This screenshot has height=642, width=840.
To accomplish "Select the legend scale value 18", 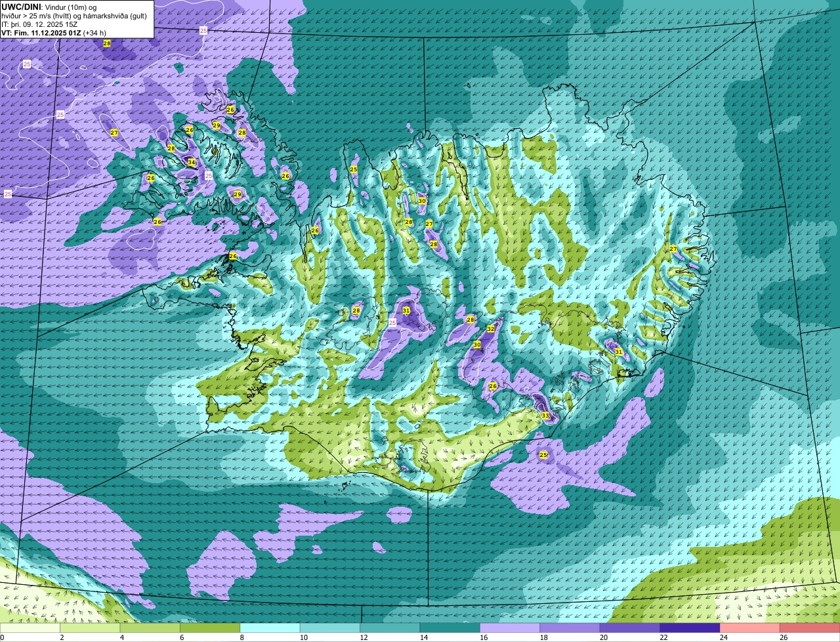I will point(543,637).
